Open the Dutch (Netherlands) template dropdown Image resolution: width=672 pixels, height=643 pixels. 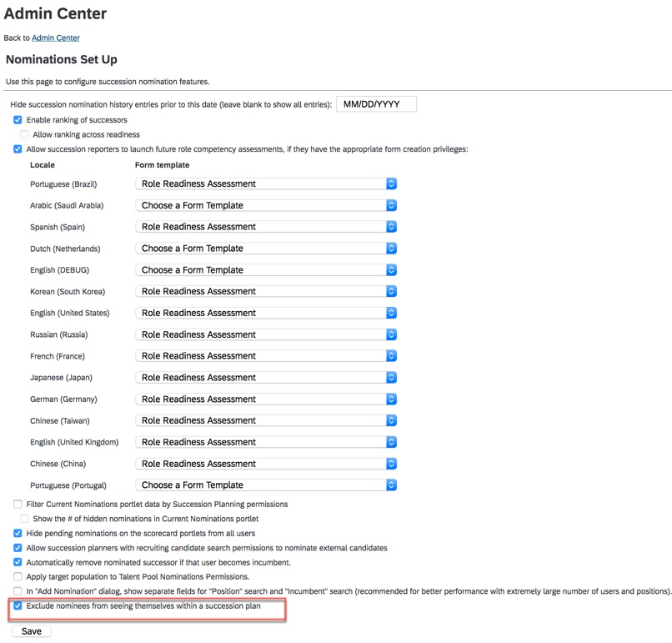(266, 249)
